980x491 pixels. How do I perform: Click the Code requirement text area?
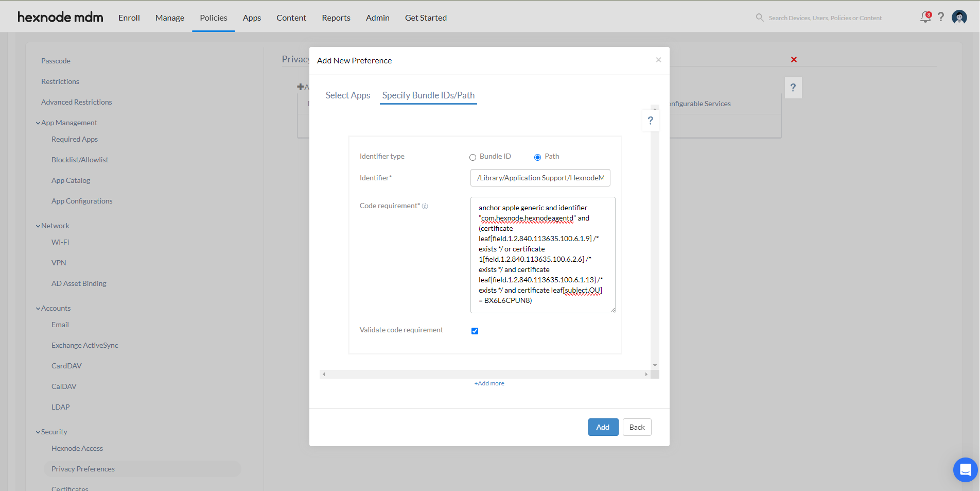(542, 255)
